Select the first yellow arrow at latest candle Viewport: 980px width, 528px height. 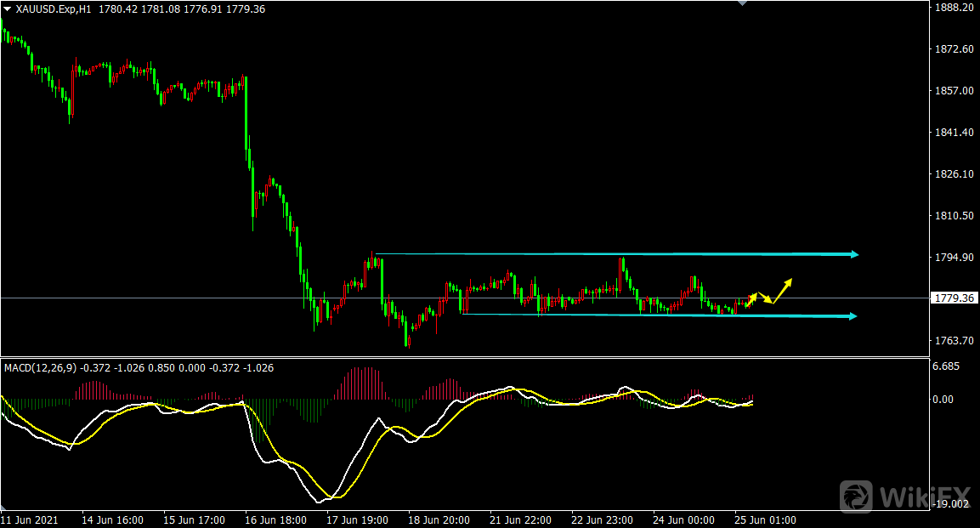[x=751, y=299]
